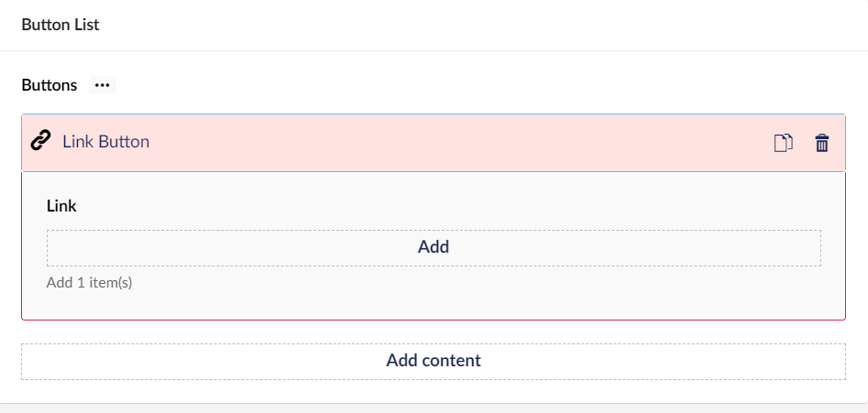
Task: Click the gap between Link block and Add content
Action: [434, 331]
